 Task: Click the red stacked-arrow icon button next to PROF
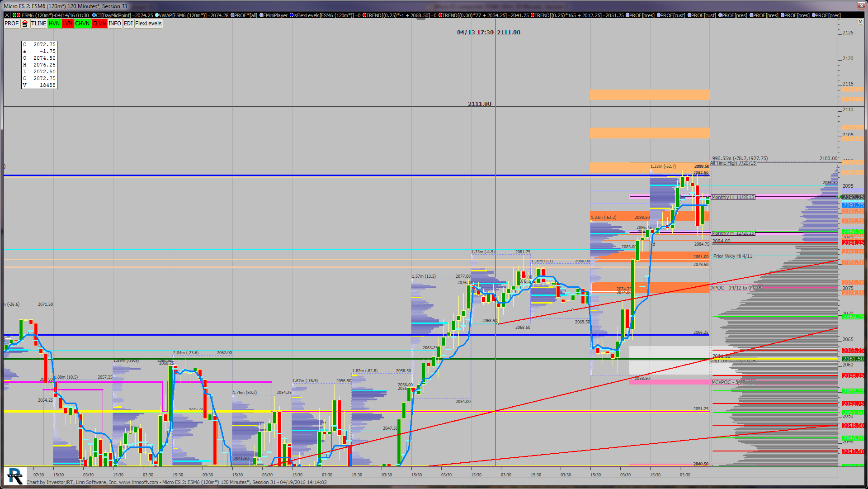(x=25, y=24)
